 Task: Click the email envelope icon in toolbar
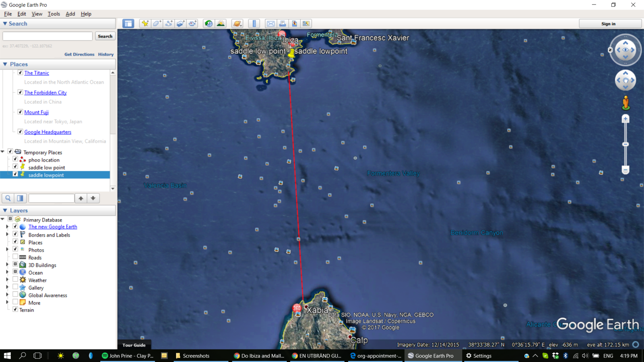pyautogui.click(x=271, y=24)
